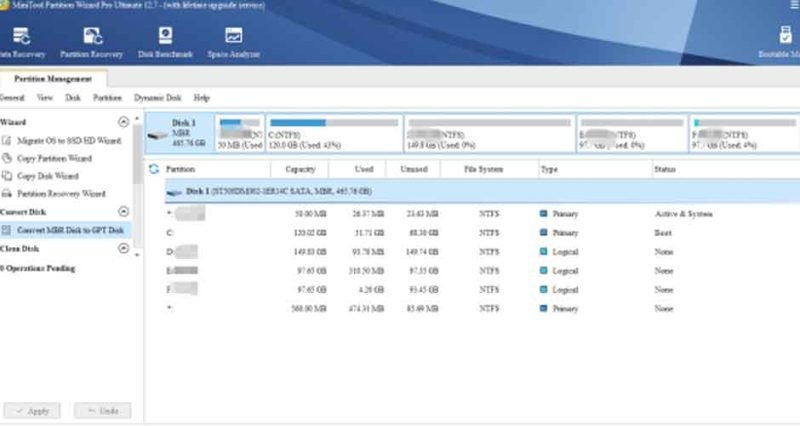This screenshot has height=426, width=800.
Task: Open the Space Analyzer
Action: click(233, 43)
